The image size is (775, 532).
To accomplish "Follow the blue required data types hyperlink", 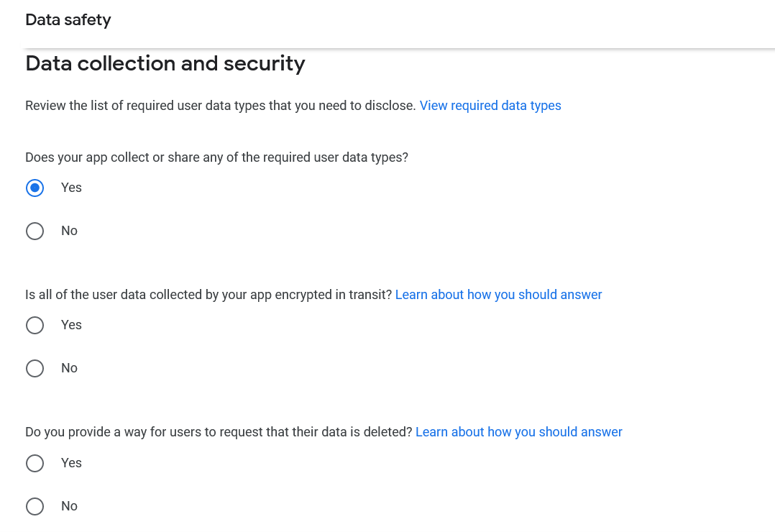I will [490, 105].
